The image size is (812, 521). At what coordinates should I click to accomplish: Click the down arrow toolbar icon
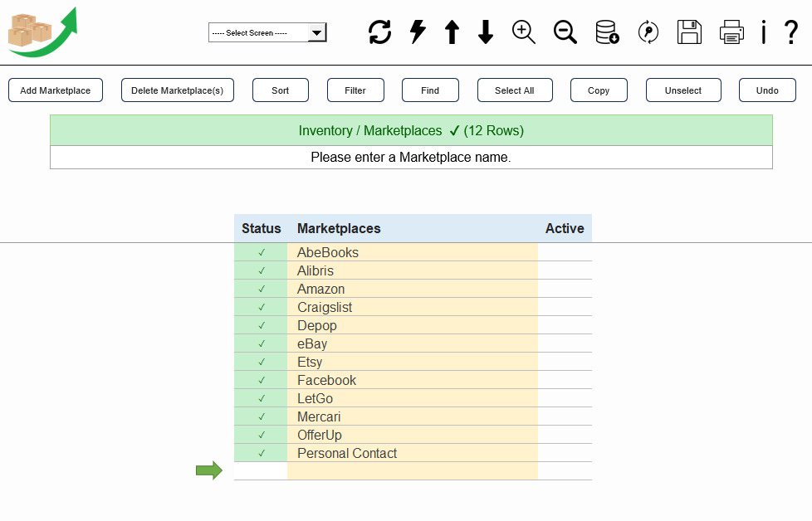485,32
